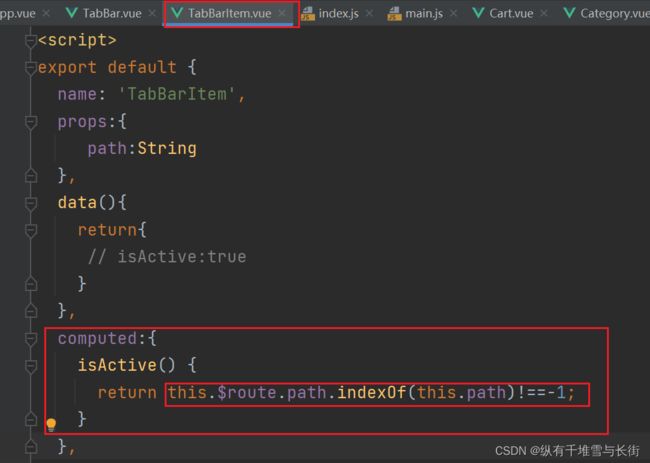650x463 pixels.
Task: Click the 'TabBarItem' name string
Action: (x=177, y=94)
